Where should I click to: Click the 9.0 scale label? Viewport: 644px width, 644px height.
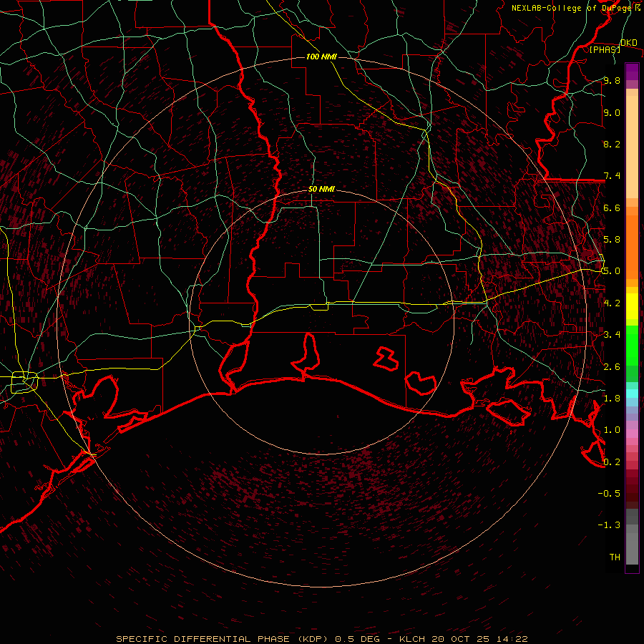pyautogui.click(x=612, y=112)
